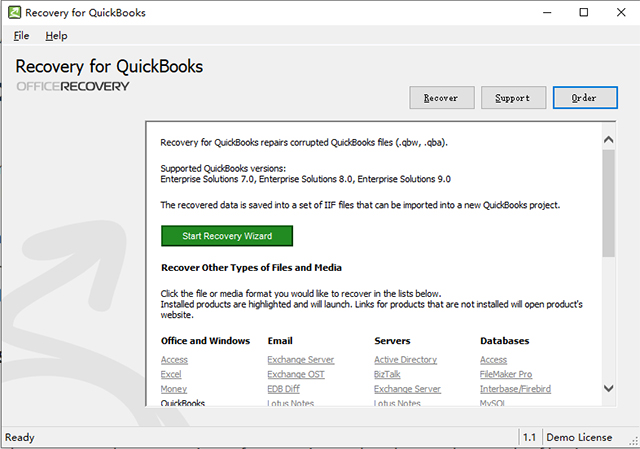Click the Recovery for QuickBooks title bar icon

click(x=14, y=12)
